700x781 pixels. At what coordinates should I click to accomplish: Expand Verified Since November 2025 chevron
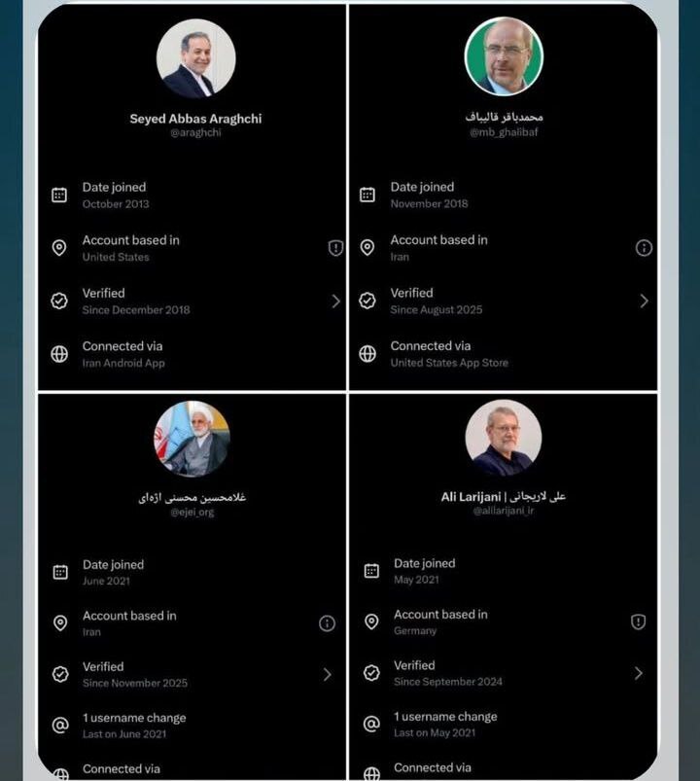(x=327, y=674)
